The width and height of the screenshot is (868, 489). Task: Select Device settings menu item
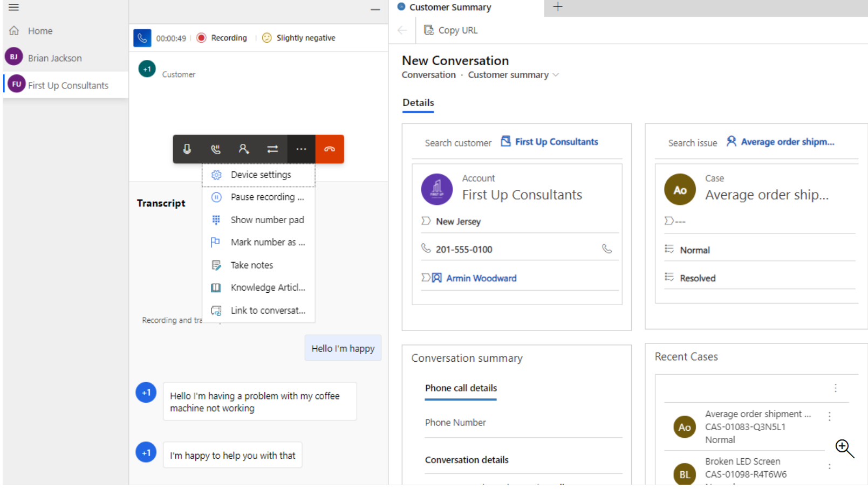[261, 175]
